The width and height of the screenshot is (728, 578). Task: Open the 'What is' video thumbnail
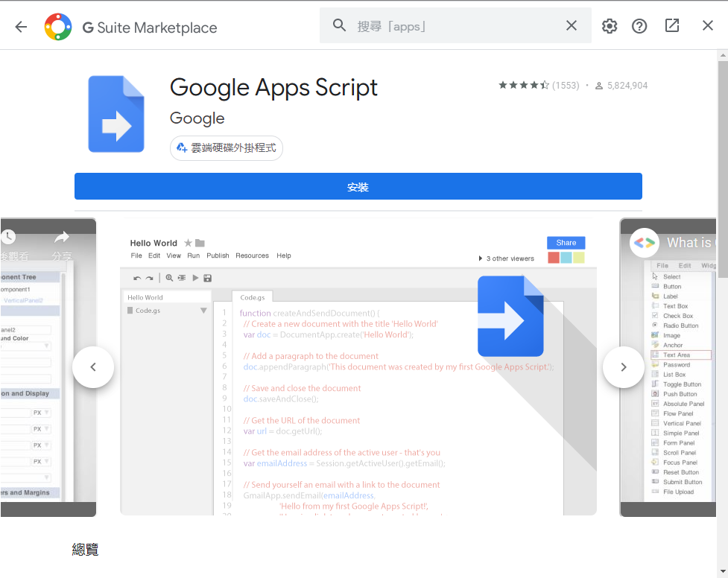(x=668, y=367)
